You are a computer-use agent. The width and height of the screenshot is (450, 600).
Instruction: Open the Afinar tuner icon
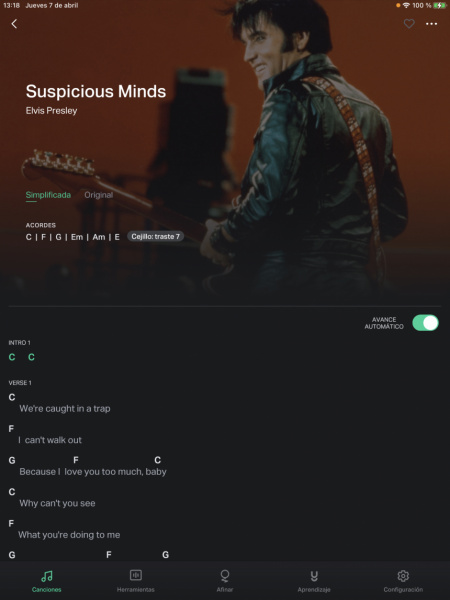[225, 576]
